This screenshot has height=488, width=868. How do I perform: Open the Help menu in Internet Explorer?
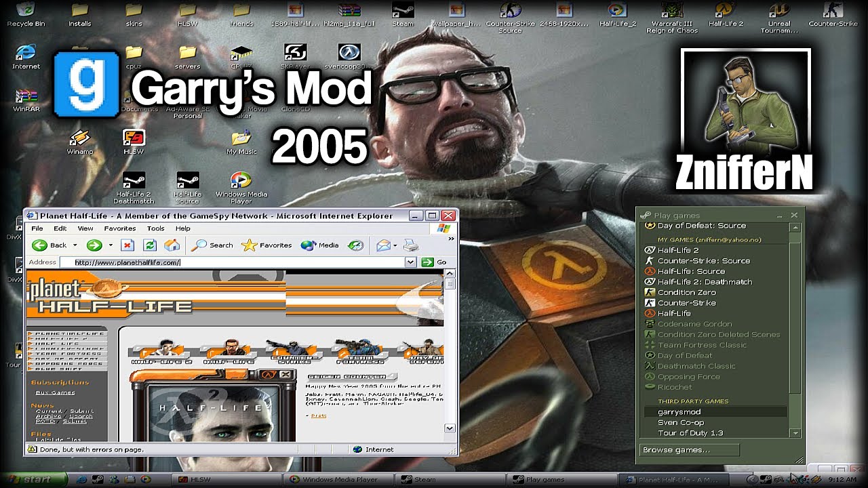click(182, 228)
